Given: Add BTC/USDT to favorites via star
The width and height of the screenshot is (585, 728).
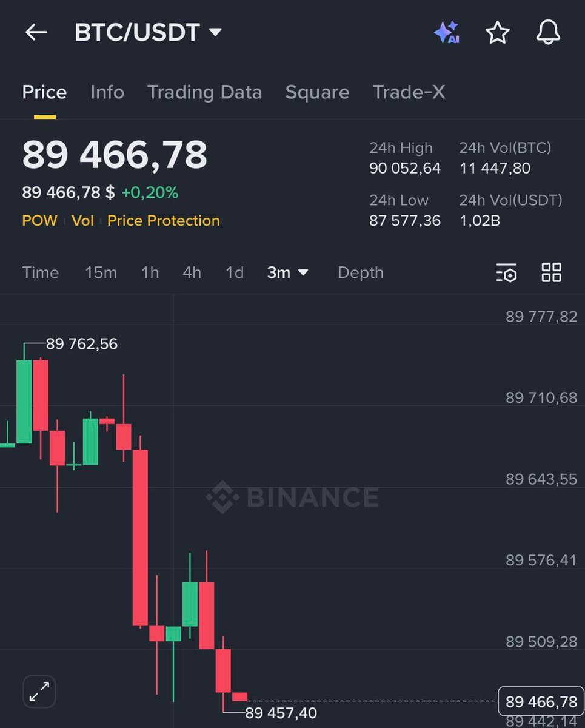Looking at the screenshot, I should (497, 33).
